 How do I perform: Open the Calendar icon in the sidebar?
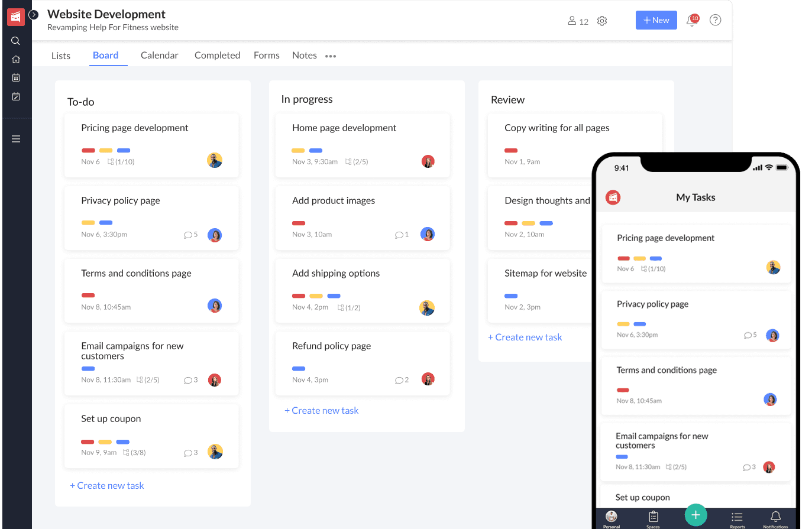pos(15,77)
